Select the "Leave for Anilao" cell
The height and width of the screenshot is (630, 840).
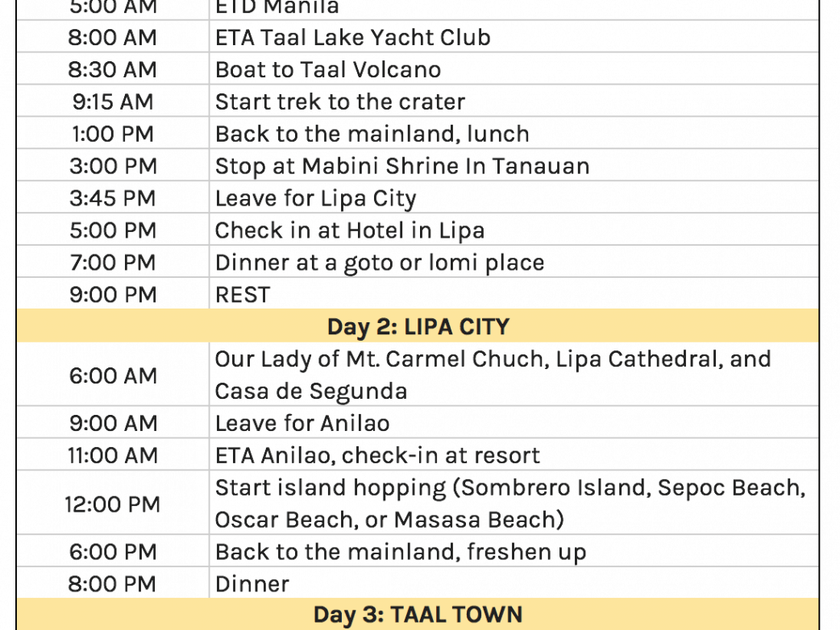[x=301, y=424]
